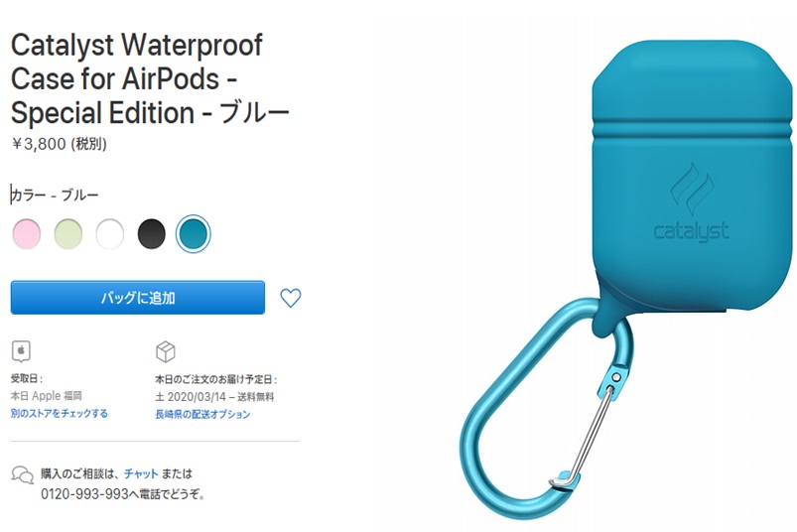Image resolution: width=797 pixels, height=532 pixels.
Task: Open the チャット link
Action: 141,473
